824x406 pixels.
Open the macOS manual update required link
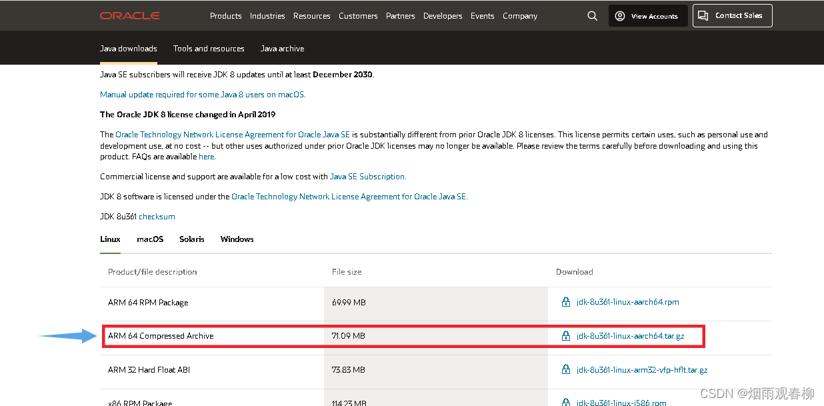coord(202,95)
